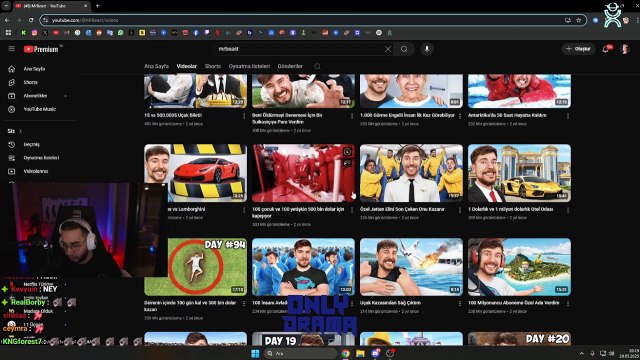Open options menu for Otel Odası video
The width and height of the screenshot is (640, 360).
pyautogui.click(x=568, y=210)
